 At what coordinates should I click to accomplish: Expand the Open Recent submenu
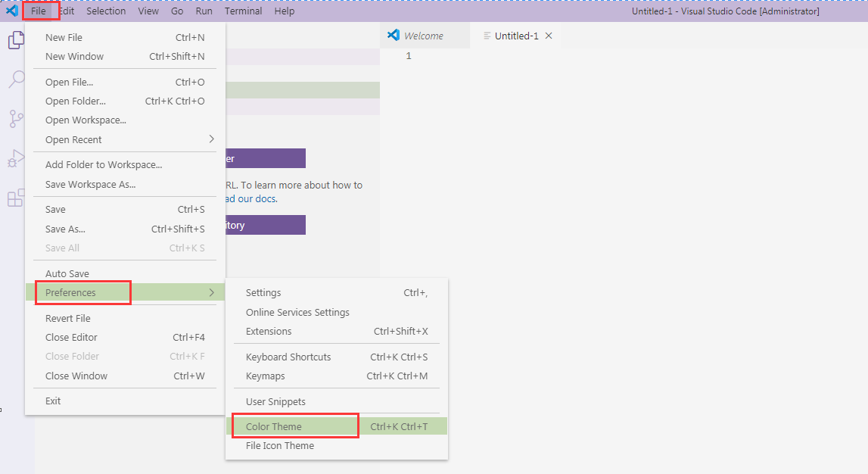125,139
